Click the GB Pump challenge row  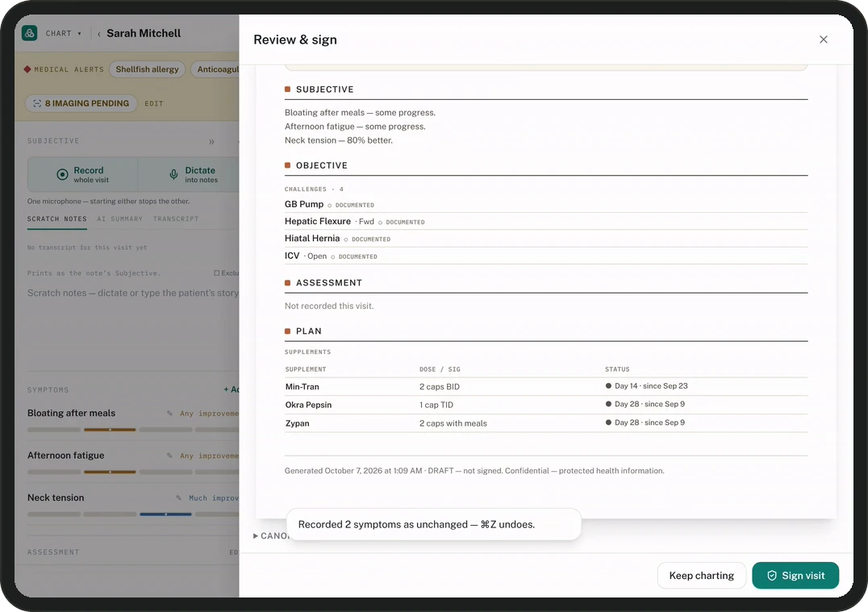tap(546, 204)
